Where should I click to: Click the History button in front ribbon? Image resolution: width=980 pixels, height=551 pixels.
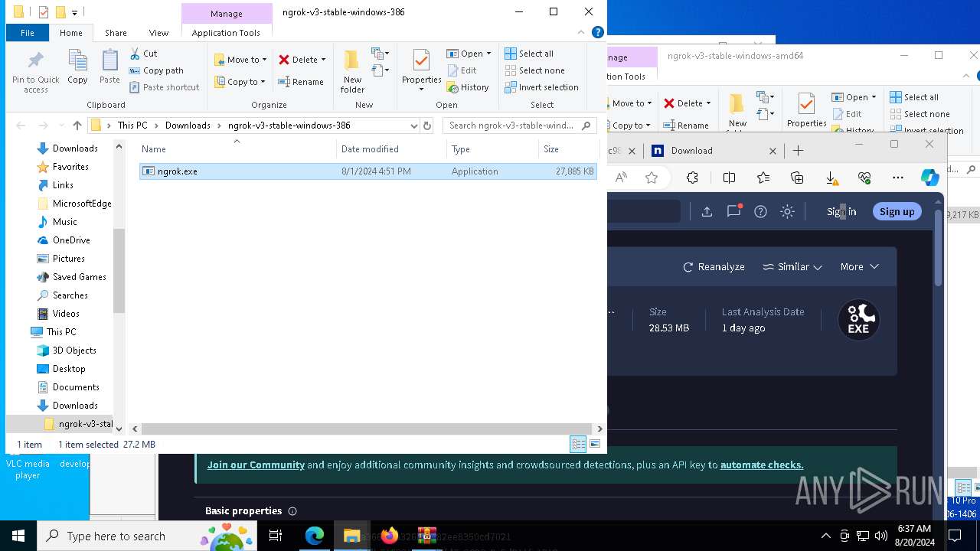468,87
